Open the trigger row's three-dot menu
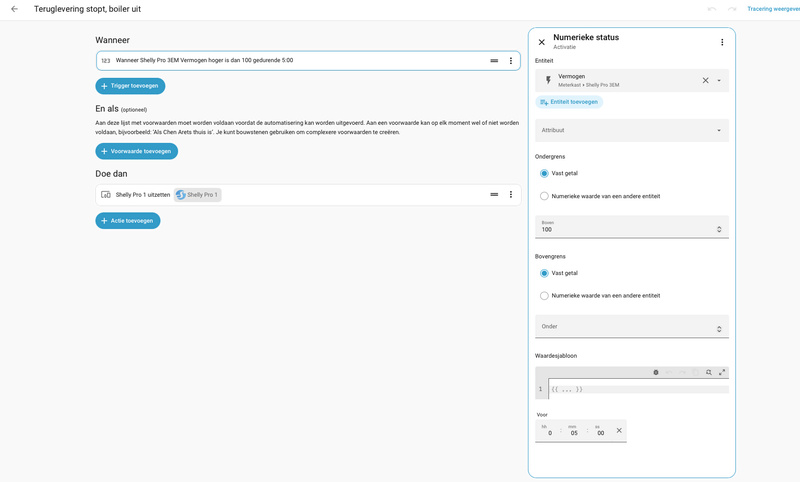 click(x=511, y=61)
